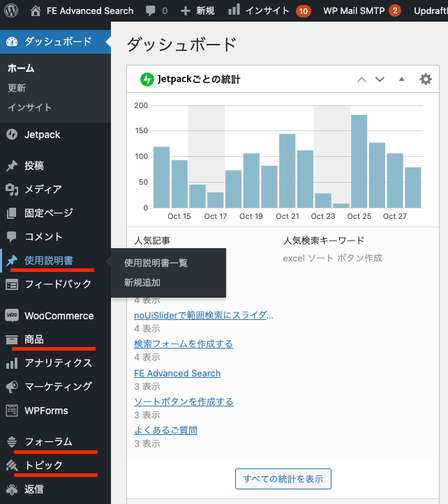Screen dimensions: 448x504
Task: Click the pin icon beside 使用説明書
Action: coord(12,260)
